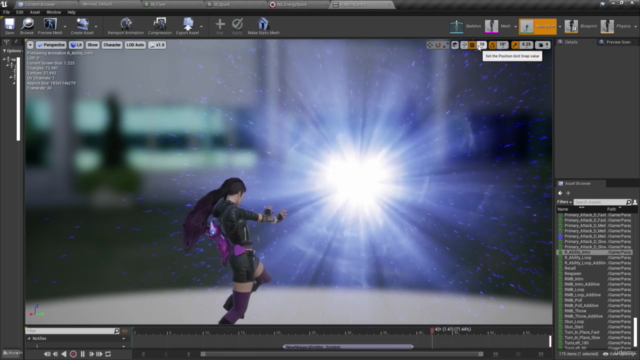The image size is (640, 360).
Task: Open the Window menu
Action: point(53,12)
